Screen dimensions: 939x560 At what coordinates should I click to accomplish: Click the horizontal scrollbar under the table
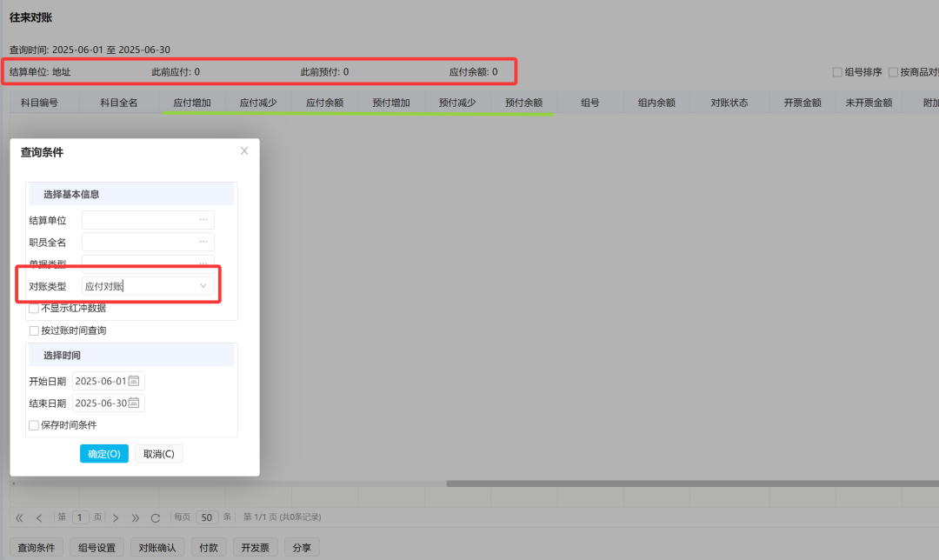pyautogui.click(x=687, y=483)
